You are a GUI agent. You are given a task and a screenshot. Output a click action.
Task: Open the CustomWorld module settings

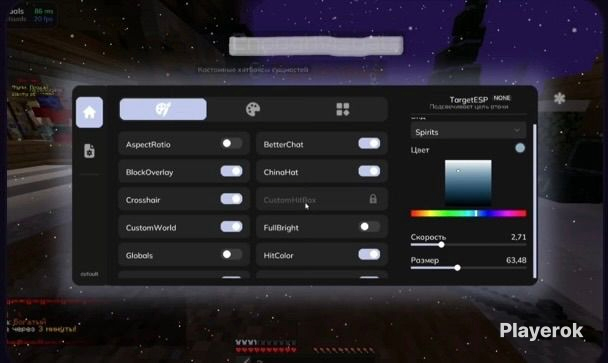tap(184, 227)
